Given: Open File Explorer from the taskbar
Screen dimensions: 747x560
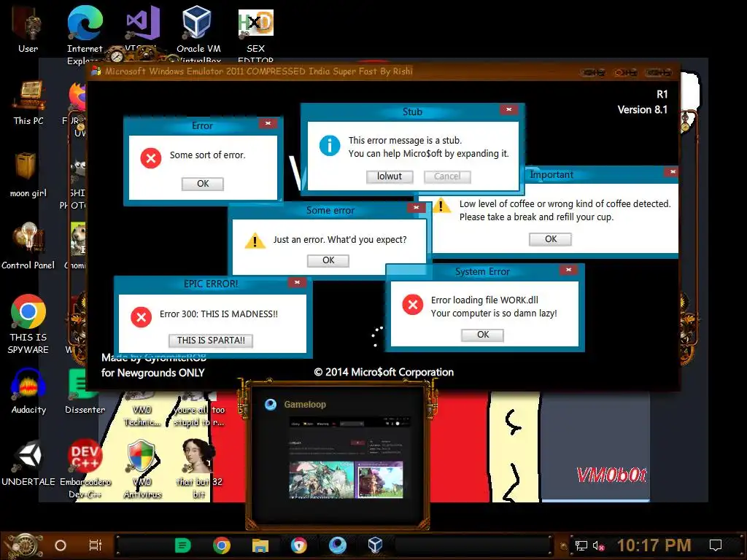Looking at the screenshot, I should click(260, 545).
